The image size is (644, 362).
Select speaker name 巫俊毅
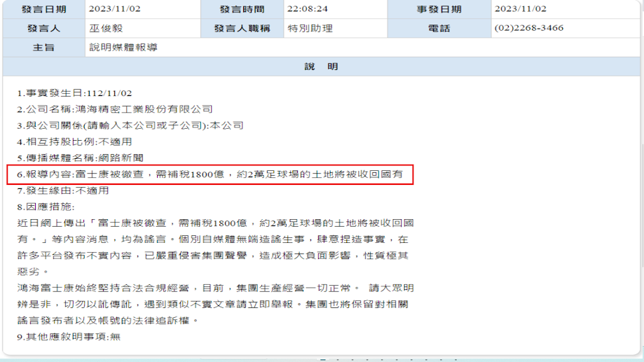click(106, 28)
